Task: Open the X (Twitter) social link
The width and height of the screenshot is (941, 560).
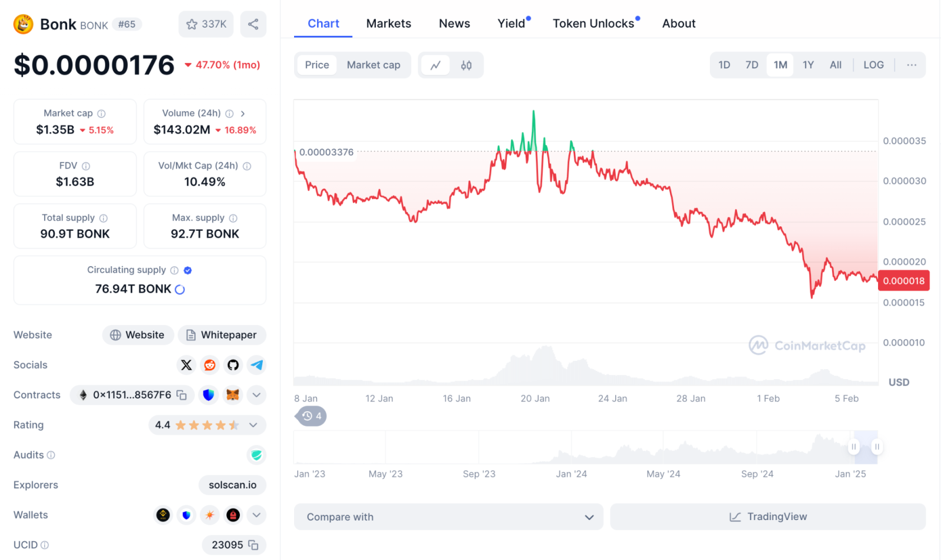Action: coord(186,365)
